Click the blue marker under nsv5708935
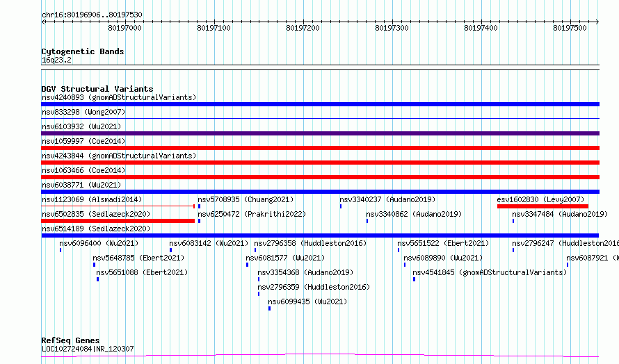This screenshot has width=619, height=364. click(200, 206)
